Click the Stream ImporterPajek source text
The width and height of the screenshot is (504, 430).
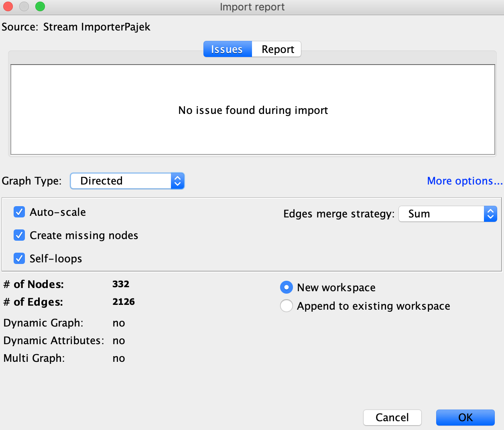coord(97,27)
